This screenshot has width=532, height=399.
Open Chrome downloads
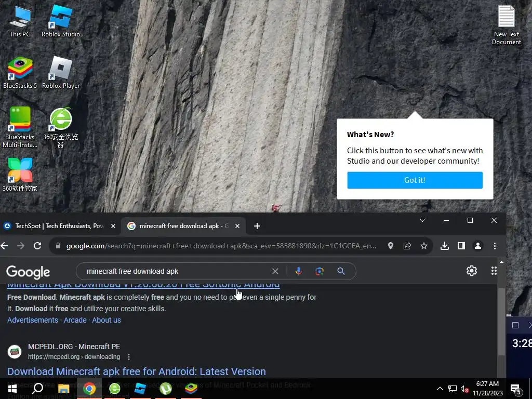click(445, 246)
